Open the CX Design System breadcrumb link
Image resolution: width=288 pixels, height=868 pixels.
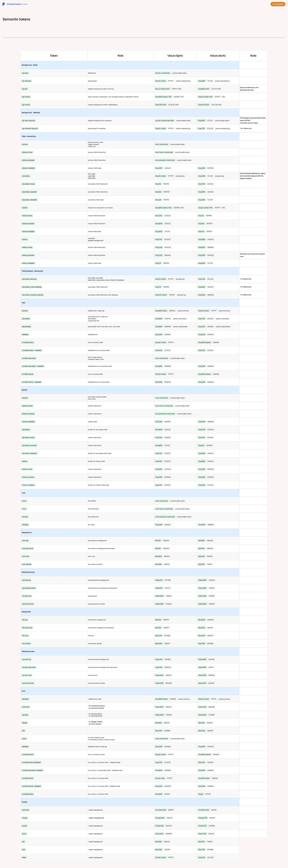pyautogui.click(x=14, y=4)
